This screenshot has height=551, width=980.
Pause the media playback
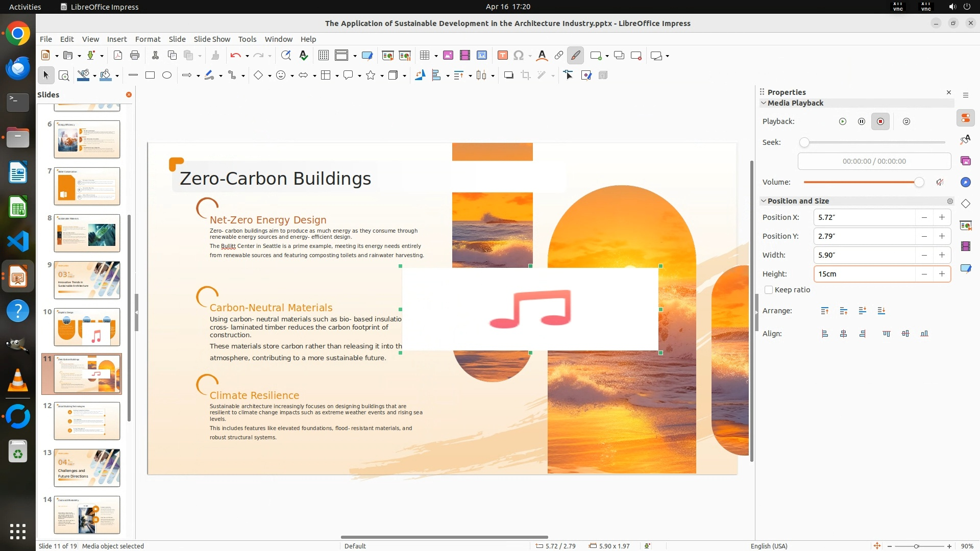(862, 121)
